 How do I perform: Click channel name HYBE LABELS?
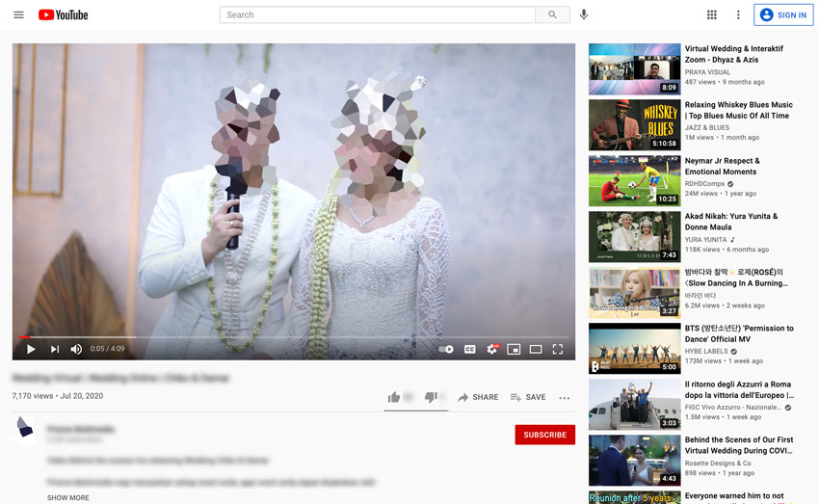[x=706, y=351]
